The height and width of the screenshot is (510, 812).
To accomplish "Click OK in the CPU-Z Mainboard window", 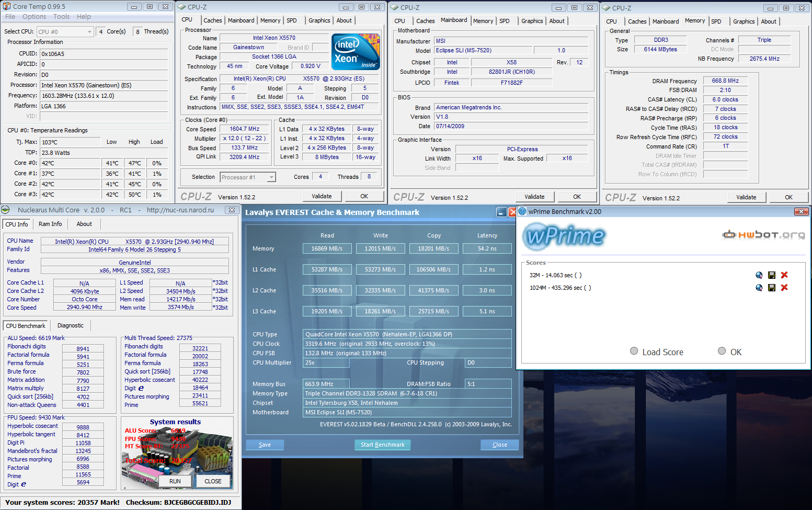I will pyautogui.click(x=577, y=197).
